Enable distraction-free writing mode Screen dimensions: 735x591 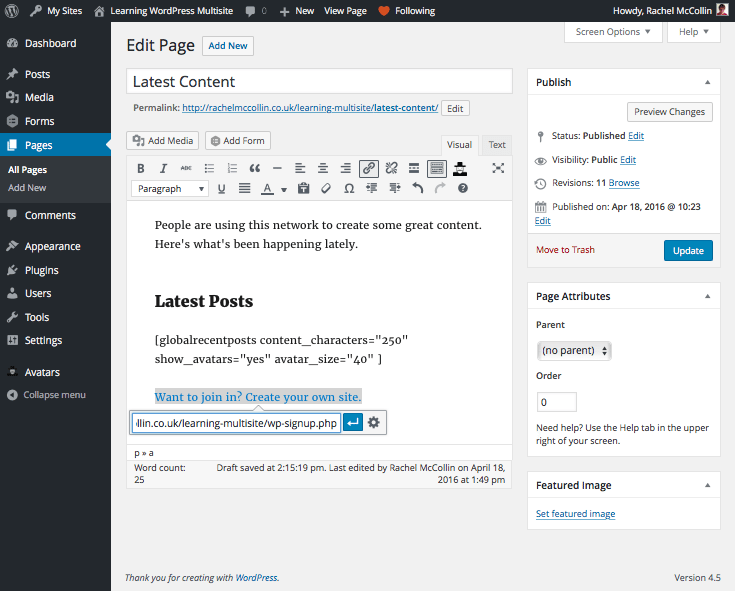pos(498,168)
